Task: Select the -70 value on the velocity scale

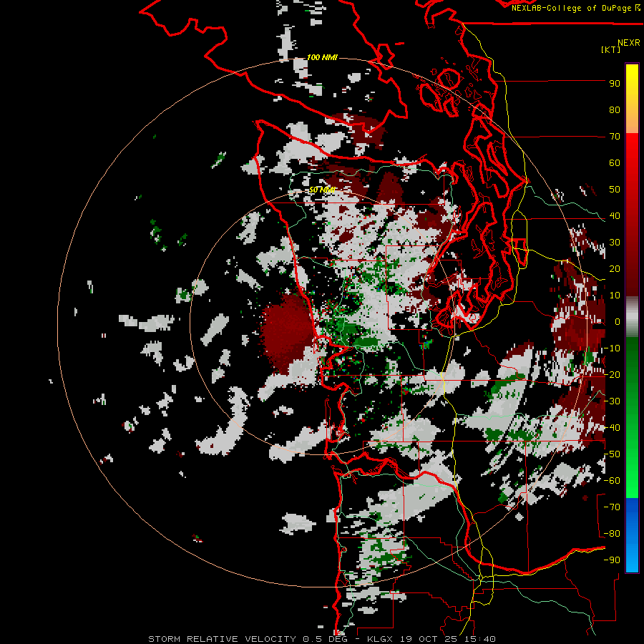Action: (x=612, y=507)
